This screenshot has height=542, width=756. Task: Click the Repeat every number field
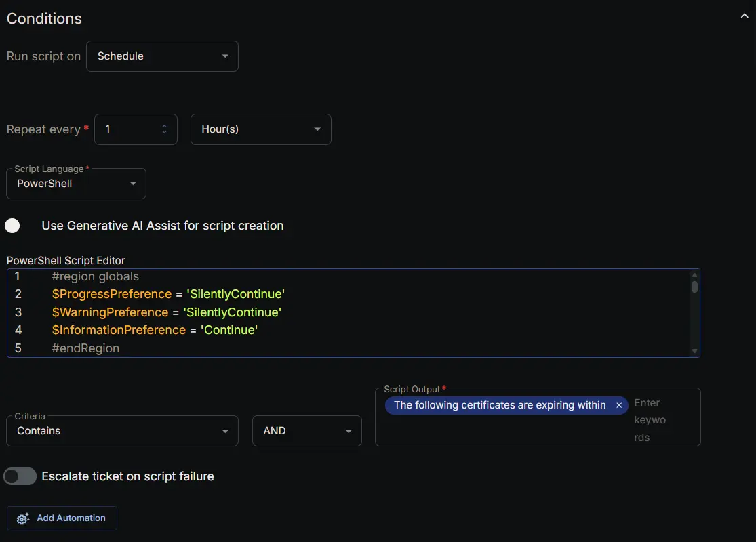(x=129, y=129)
